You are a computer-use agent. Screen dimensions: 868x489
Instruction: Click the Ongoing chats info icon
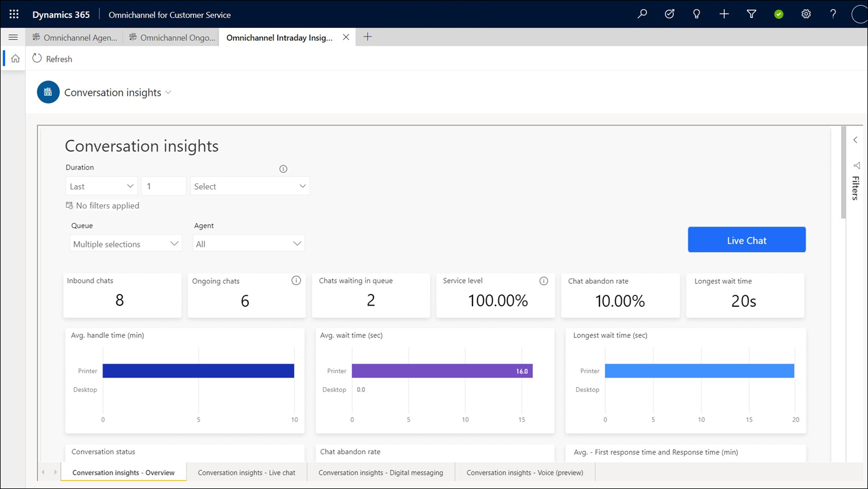296,281
